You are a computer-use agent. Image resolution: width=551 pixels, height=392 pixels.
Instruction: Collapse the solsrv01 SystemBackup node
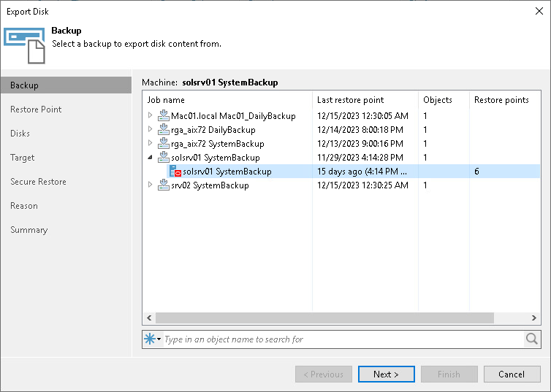coord(150,157)
